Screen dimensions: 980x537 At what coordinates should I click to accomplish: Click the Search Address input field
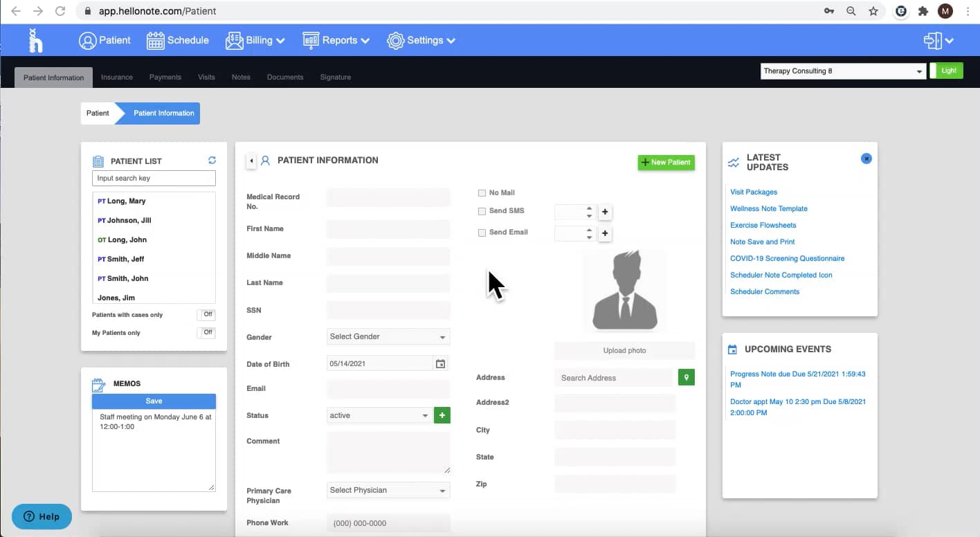[613, 378]
